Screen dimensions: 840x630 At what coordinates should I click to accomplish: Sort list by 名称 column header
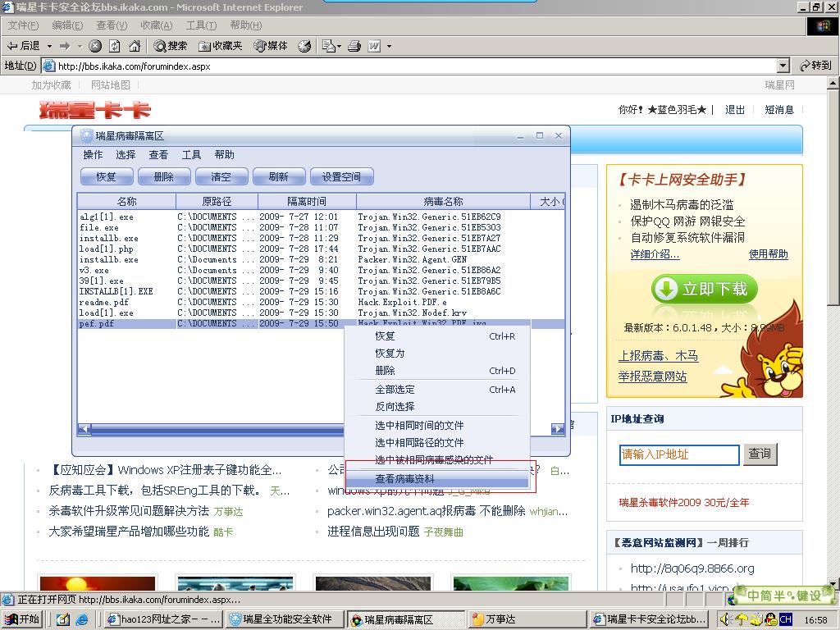[x=126, y=202]
